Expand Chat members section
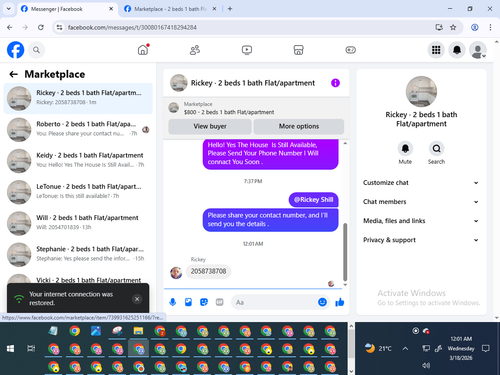The image size is (500, 375). pyautogui.click(x=421, y=202)
